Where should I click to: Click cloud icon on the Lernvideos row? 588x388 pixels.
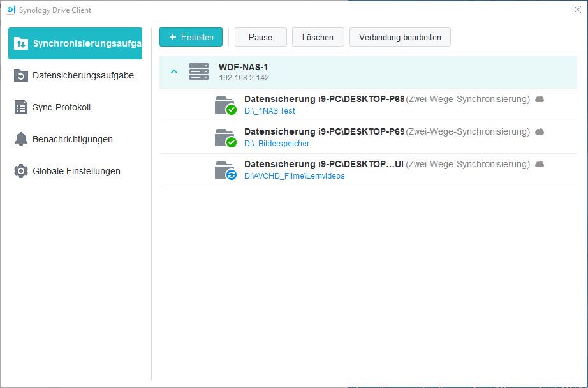[540, 164]
